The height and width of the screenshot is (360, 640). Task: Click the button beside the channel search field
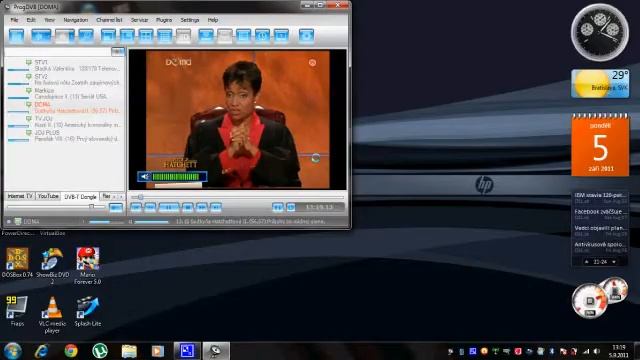coord(118,51)
